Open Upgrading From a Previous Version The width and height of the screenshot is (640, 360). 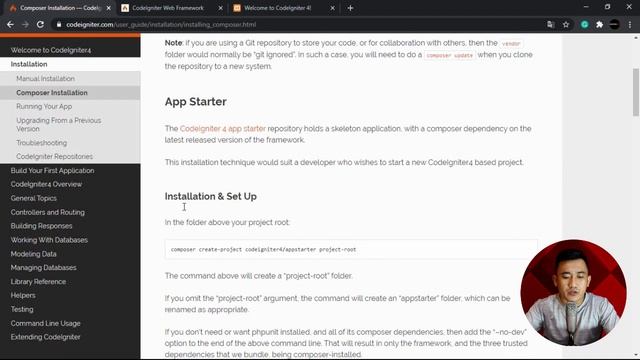58,124
